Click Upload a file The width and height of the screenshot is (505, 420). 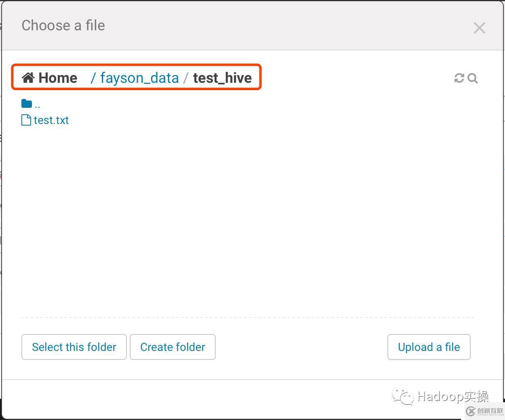click(x=429, y=347)
